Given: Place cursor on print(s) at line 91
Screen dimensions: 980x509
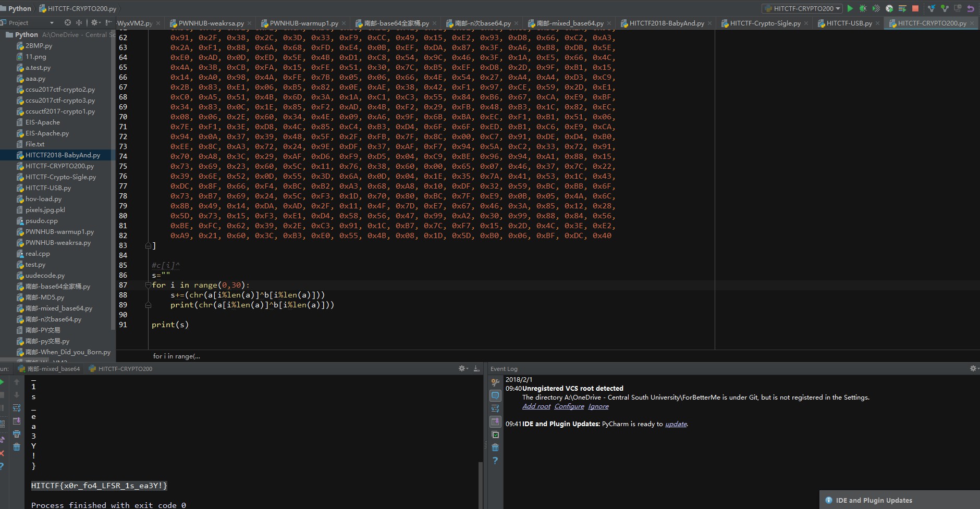Looking at the screenshot, I should pyautogui.click(x=170, y=325).
